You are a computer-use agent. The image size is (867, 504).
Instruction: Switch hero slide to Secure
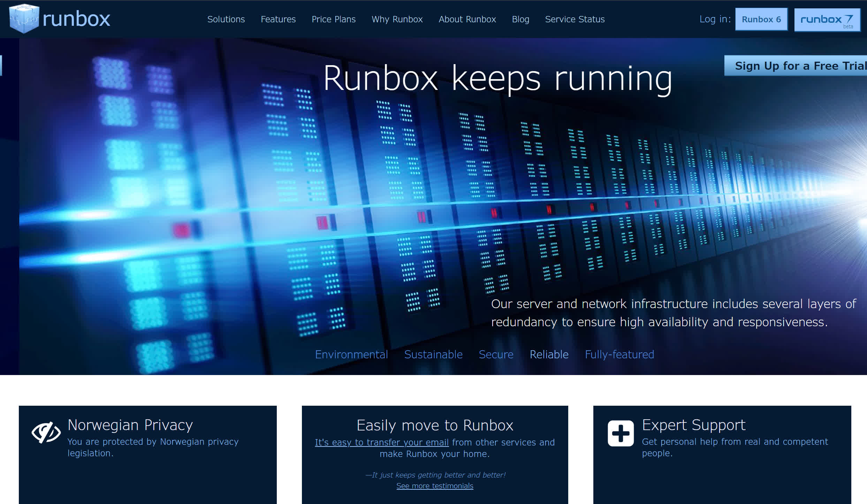(496, 354)
